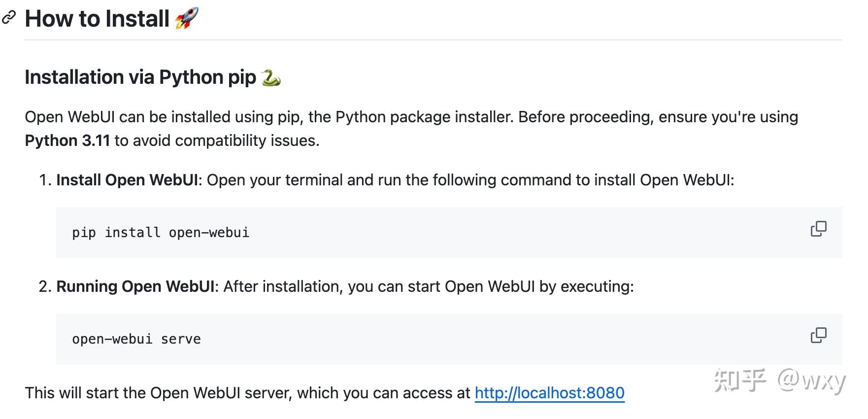This screenshot has width=868, height=419.
Task: Click the list number 2 marker
Action: pos(44,287)
